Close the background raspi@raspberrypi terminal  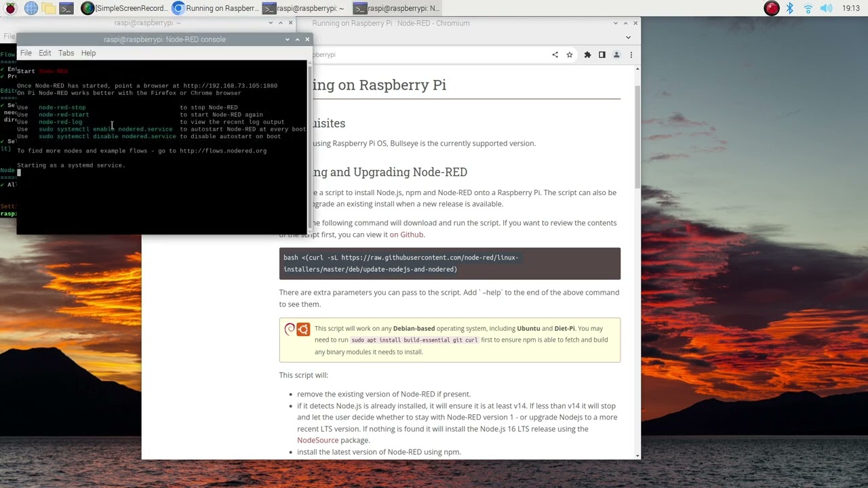(x=291, y=23)
